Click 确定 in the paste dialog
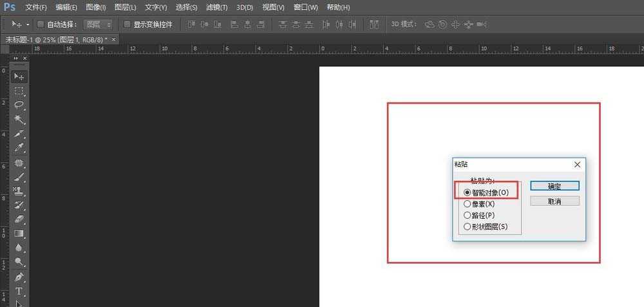 [554, 186]
